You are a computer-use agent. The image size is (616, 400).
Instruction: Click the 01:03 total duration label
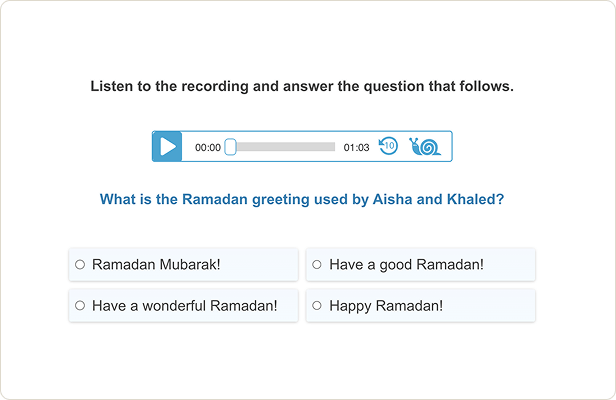coord(357,148)
